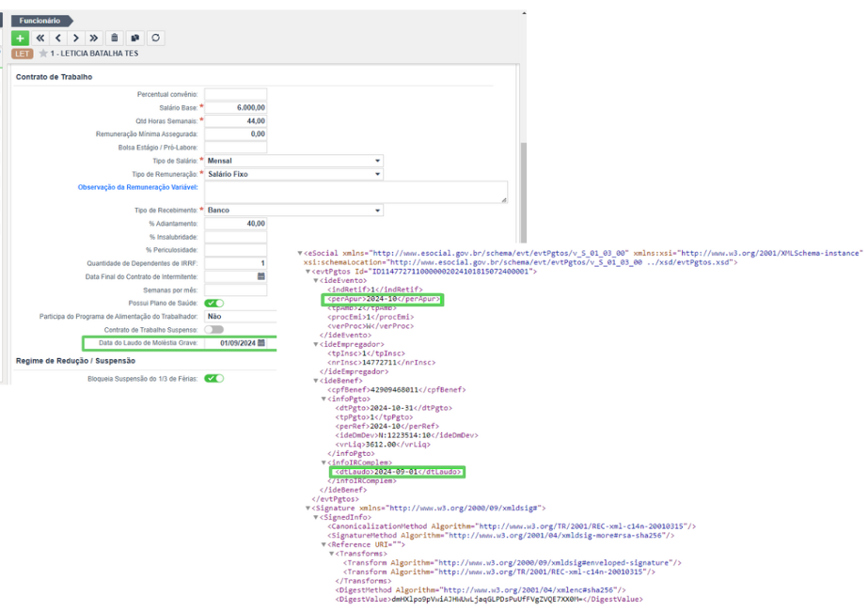Click the % Adiantamento field with 40,00
The height and width of the screenshot is (611, 868).
[236, 224]
